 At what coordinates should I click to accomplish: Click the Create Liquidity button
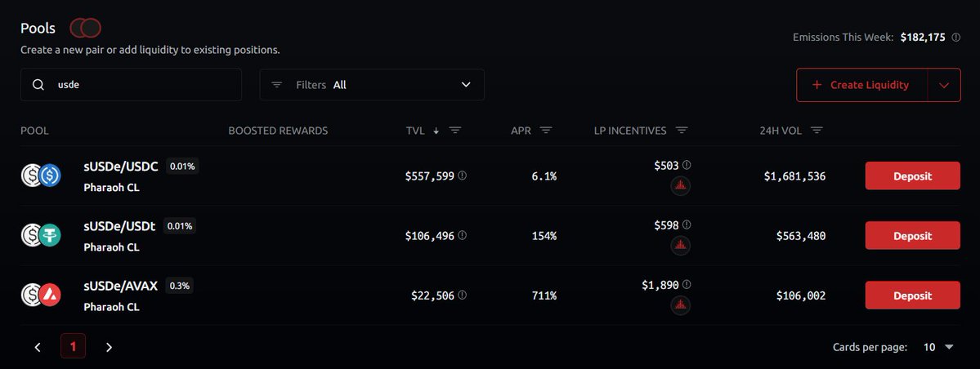(x=861, y=85)
